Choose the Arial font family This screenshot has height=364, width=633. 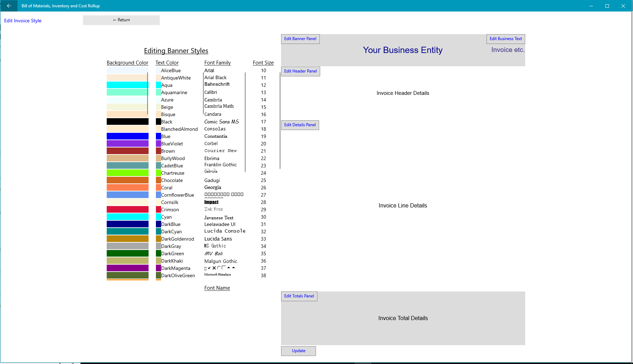209,70
